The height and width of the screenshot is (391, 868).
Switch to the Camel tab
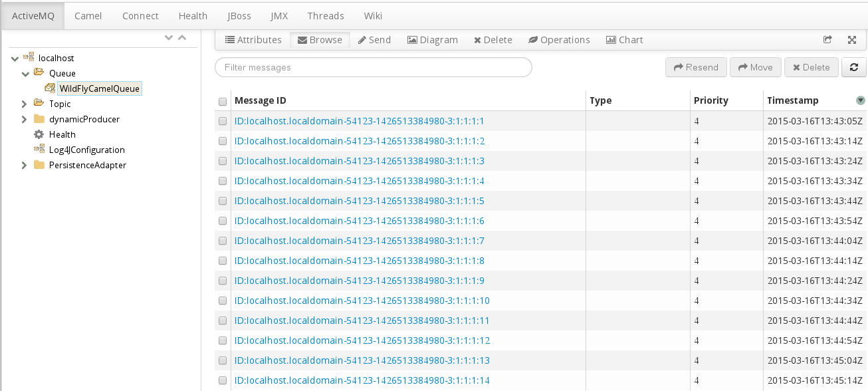click(x=88, y=15)
